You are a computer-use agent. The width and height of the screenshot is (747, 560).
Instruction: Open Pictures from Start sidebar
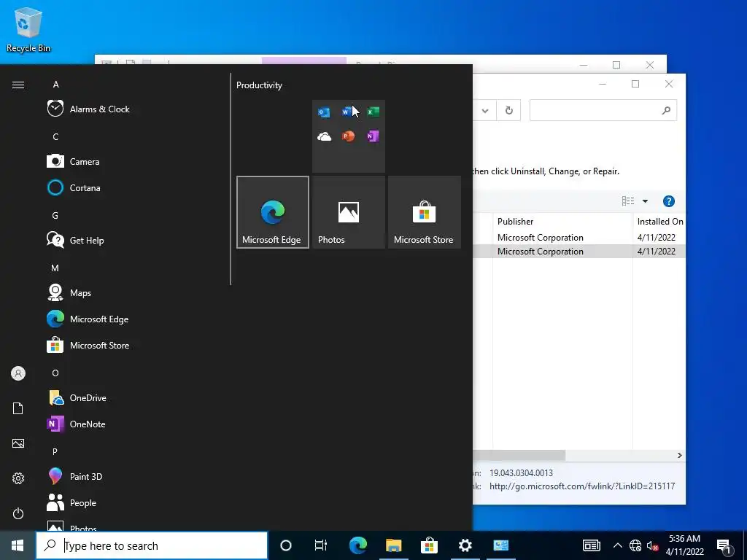point(18,443)
